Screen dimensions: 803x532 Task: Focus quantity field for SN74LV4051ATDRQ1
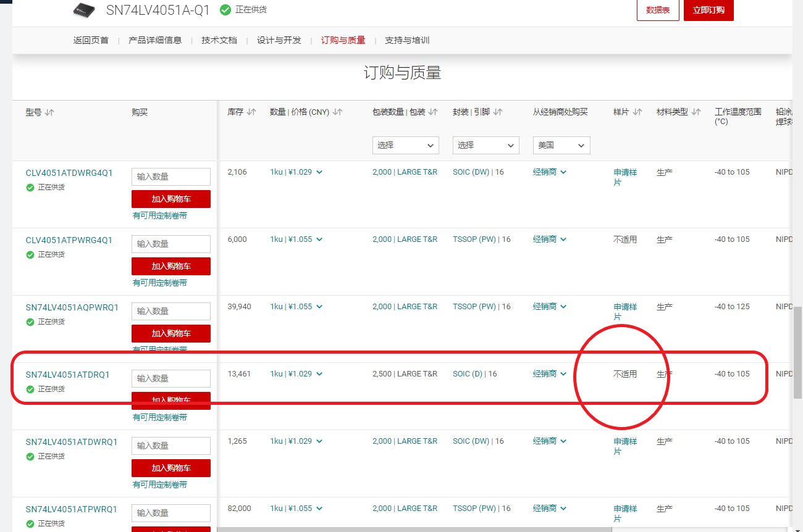coord(171,378)
